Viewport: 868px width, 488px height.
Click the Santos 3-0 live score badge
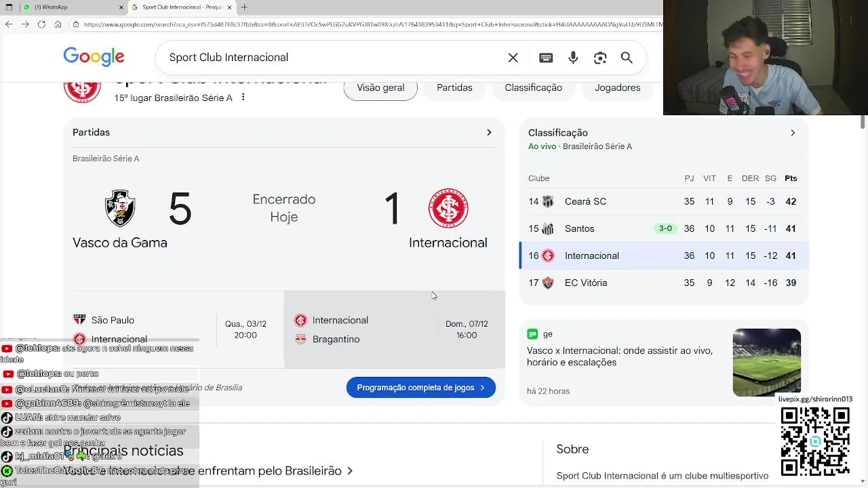pyautogui.click(x=666, y=228)
